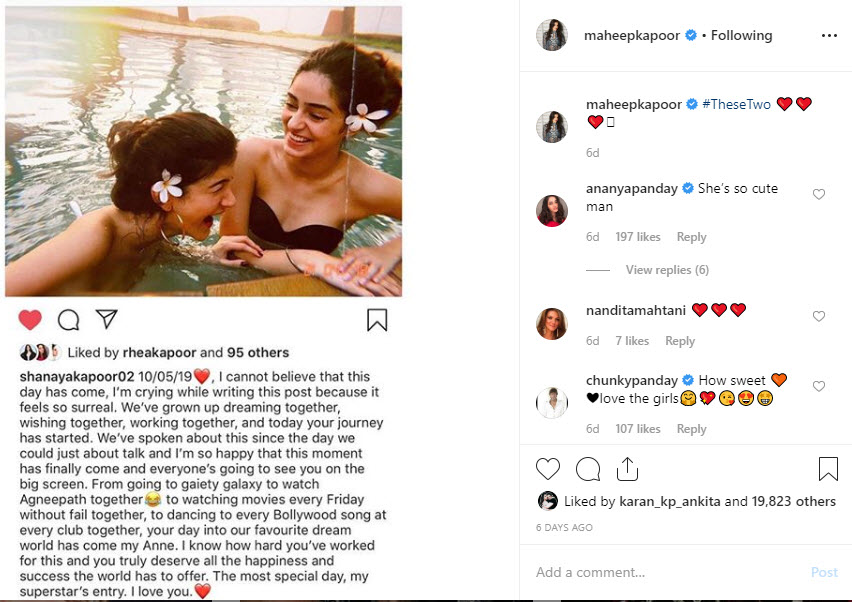852x602 pixels.
Task: Click the share icon below comments
Action: pos(627,468)
